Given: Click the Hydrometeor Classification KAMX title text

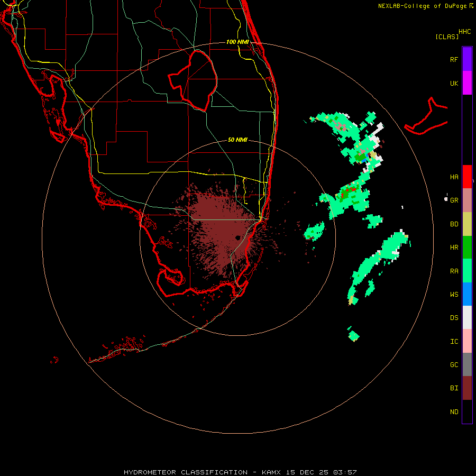Looking at the screenshot, I should tap(240, 472).
